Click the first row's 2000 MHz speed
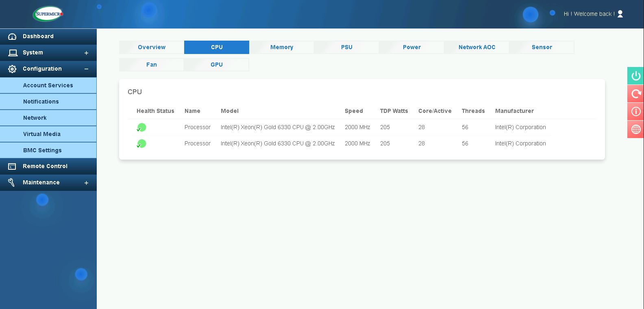 tap(357, 127)
